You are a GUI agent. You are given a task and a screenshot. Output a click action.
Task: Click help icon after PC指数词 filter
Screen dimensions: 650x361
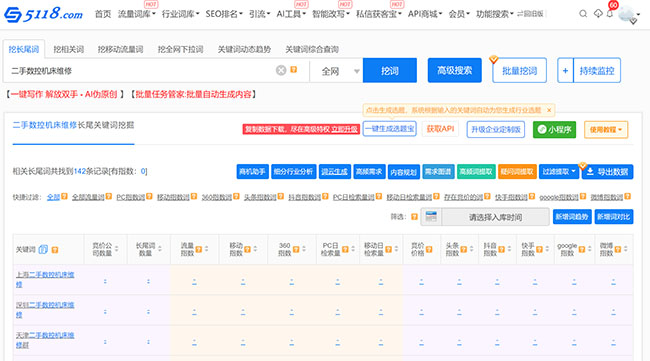(x=149, y=196)
